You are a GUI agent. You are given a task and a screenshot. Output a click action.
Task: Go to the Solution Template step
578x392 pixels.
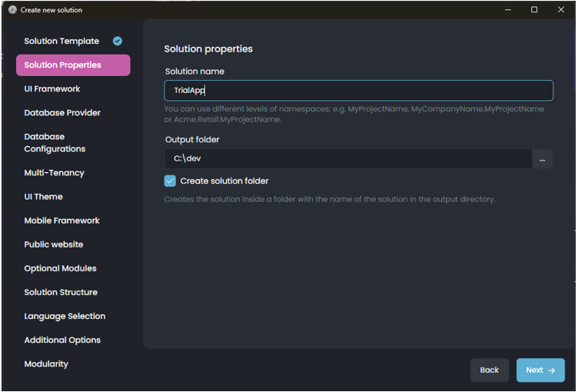[61, 42]
